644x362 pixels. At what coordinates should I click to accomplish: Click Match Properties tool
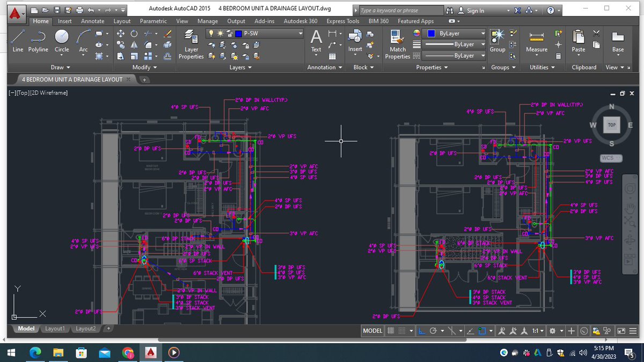398,44
